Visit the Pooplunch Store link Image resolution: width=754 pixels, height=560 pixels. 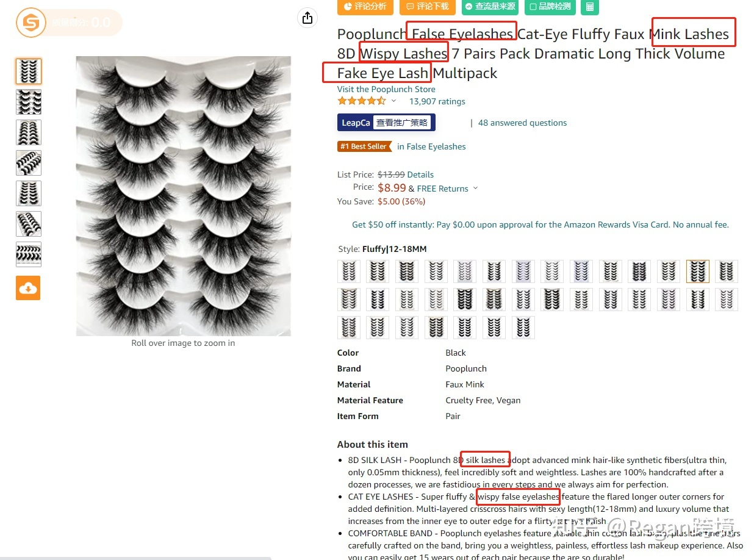(x=386, y=89)
